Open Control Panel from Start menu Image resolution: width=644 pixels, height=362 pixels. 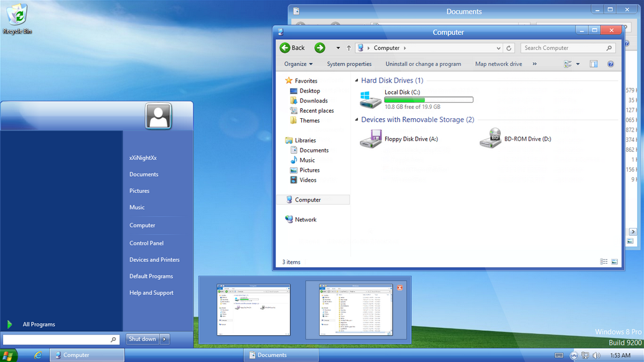(x=146, y=243)
